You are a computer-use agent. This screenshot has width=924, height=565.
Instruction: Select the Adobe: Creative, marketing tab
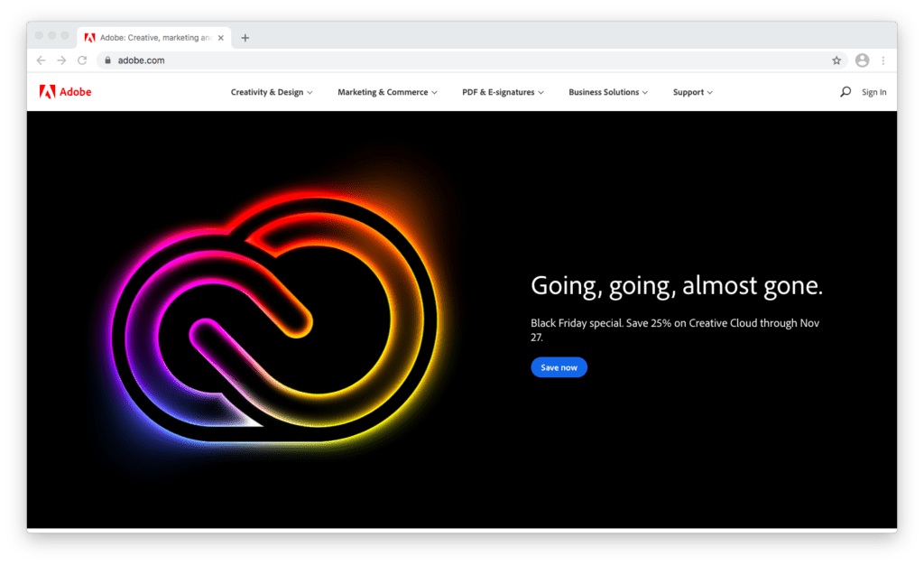[x=154, y=38]
